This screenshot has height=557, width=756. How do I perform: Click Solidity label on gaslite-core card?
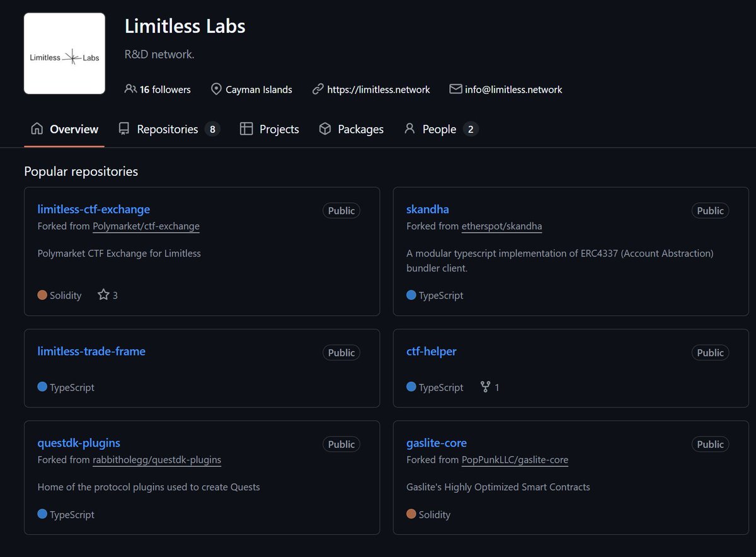tap(435, 515)
